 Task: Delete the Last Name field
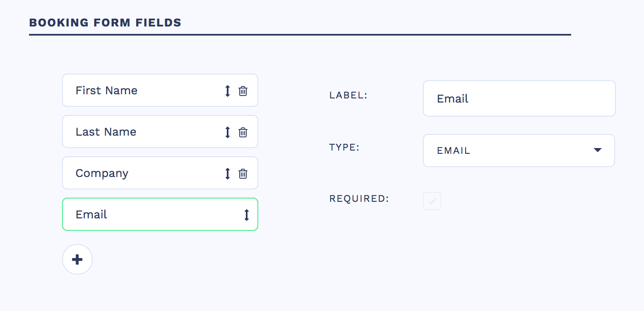pos(243,132)
